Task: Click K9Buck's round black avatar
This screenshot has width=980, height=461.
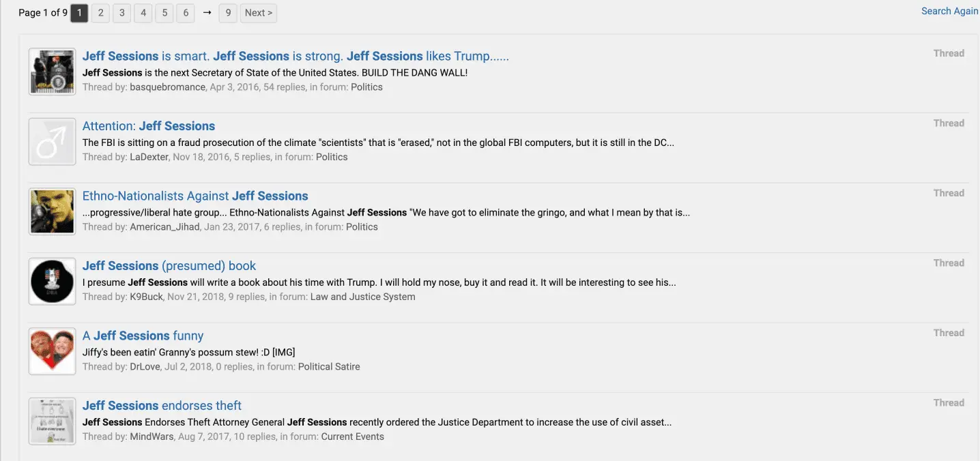Action: [x=52, y=282]
